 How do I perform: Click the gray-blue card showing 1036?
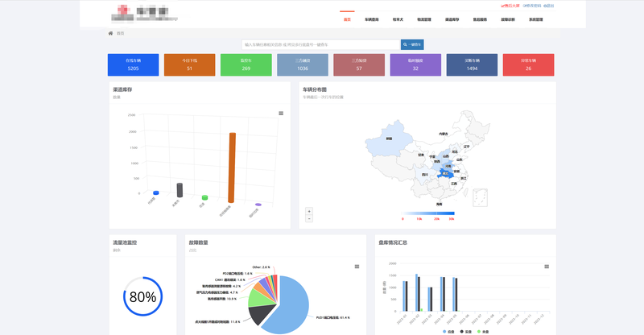click(x=303, y=65)
